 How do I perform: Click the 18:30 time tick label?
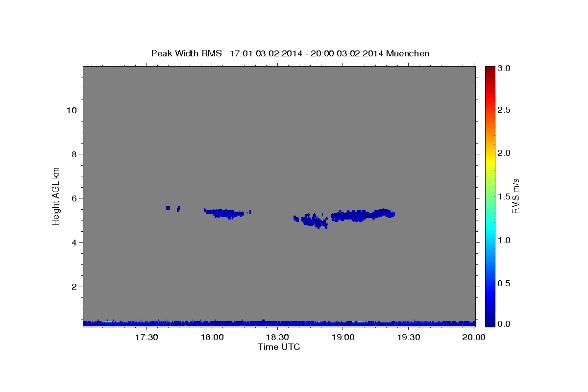click(x=277, y=337)
